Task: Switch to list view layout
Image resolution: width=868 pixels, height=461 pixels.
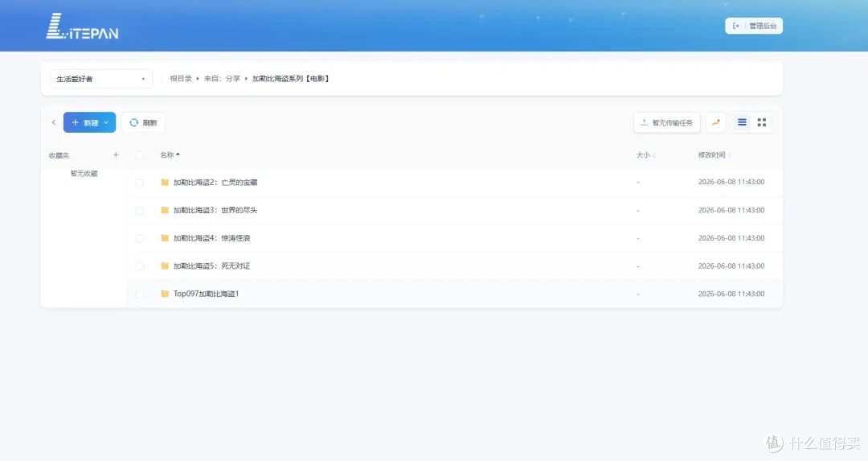Action: coord(743,122)
